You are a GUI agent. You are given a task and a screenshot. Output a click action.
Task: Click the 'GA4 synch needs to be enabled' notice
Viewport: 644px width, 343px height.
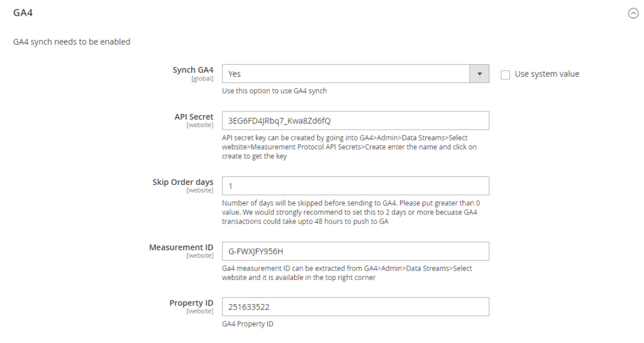point(72,42)
